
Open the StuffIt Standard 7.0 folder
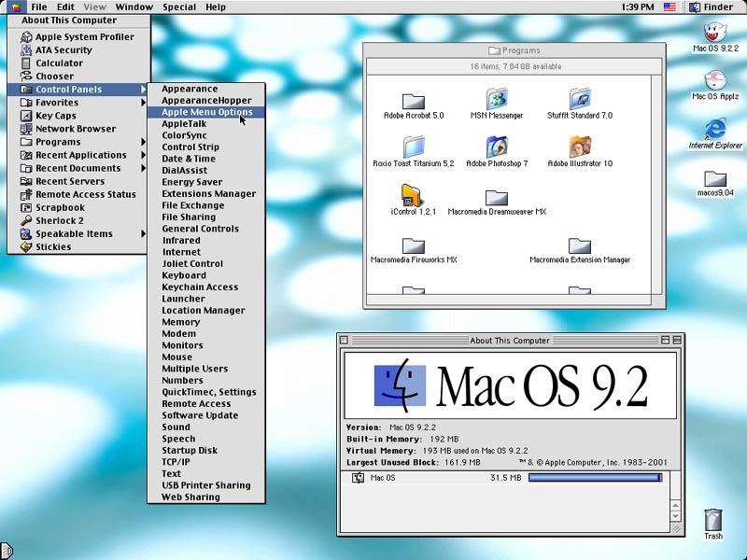click(580, 99)
